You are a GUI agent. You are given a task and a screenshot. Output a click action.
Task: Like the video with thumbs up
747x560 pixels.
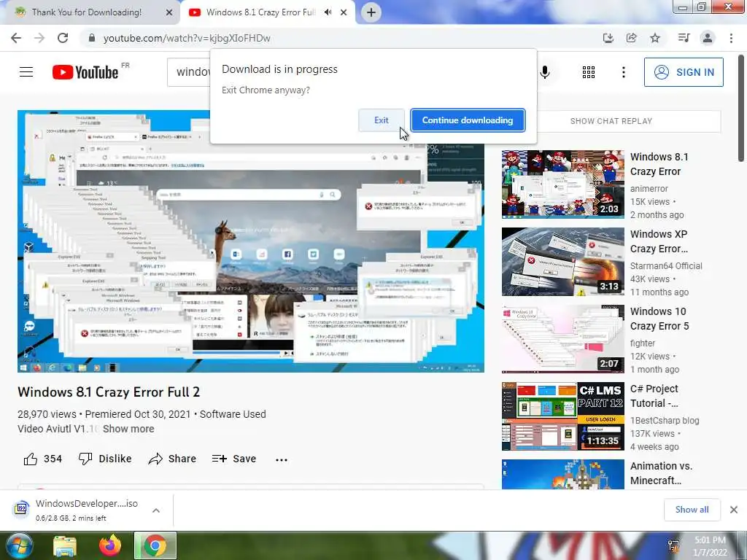pos(43,459)
